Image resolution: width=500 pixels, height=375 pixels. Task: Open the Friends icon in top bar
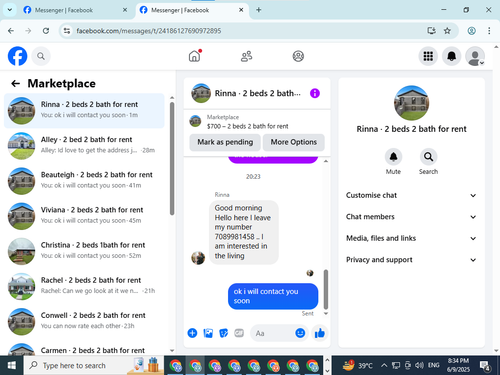246,56
